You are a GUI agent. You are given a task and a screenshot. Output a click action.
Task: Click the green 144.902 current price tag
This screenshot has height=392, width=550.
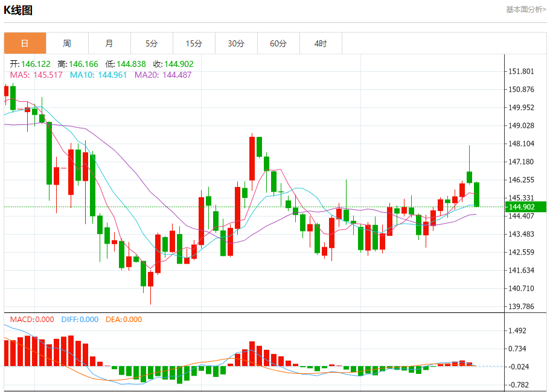click(525, 207)
